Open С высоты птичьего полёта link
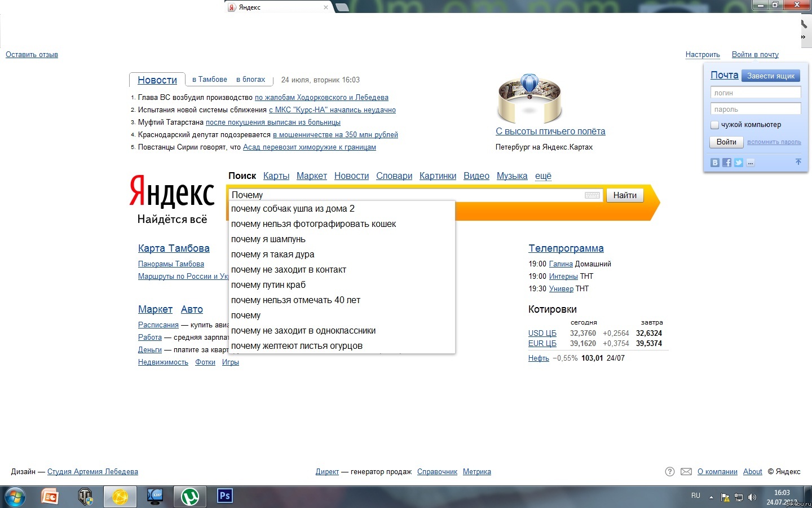 550,132
